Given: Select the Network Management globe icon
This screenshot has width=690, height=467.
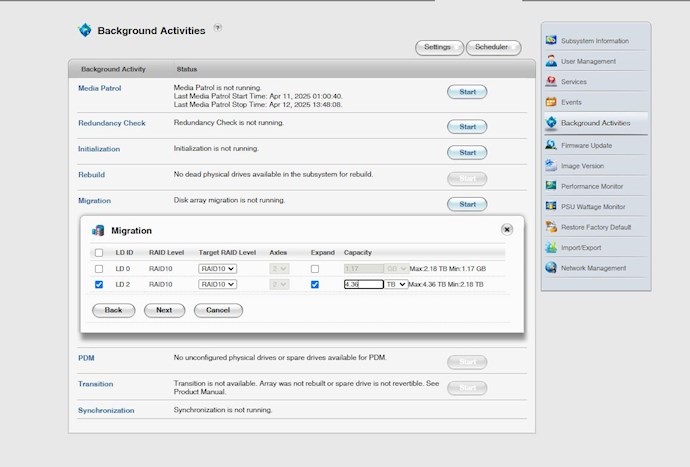Looking at the screenshot, I should point(551,268).
